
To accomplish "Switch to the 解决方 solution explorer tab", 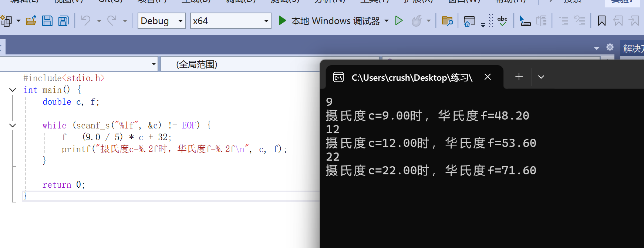I will 632,48.
